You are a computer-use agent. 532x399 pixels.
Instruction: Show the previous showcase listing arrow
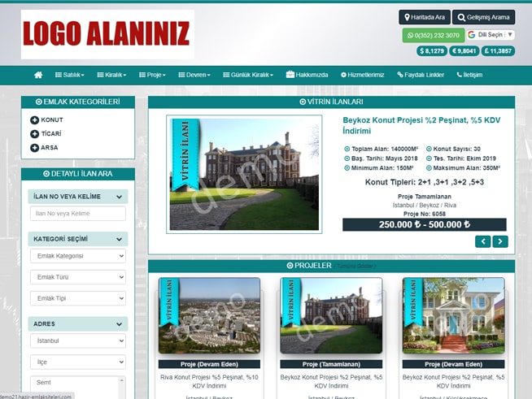click(x=483, y=241)
